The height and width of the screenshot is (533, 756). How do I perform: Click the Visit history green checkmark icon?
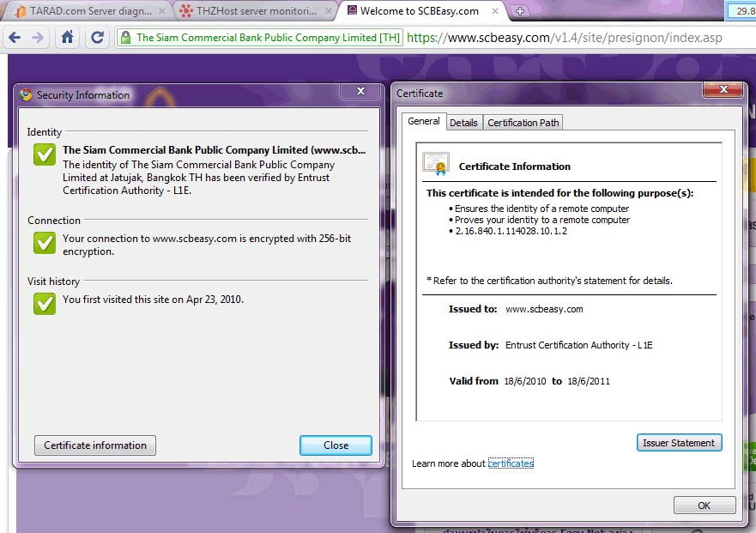pos(45,303)
